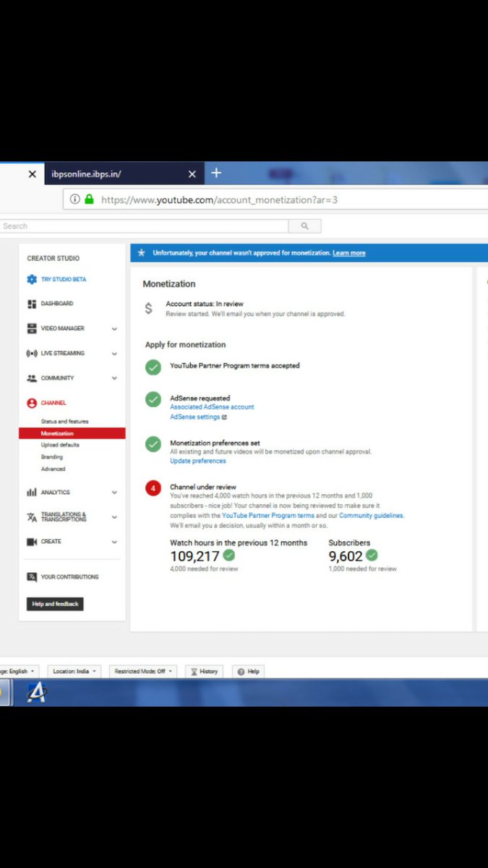Viewport: 488px width, 868px height.
Task: Close the partially visible first browser tab
Action: [32, 174]
